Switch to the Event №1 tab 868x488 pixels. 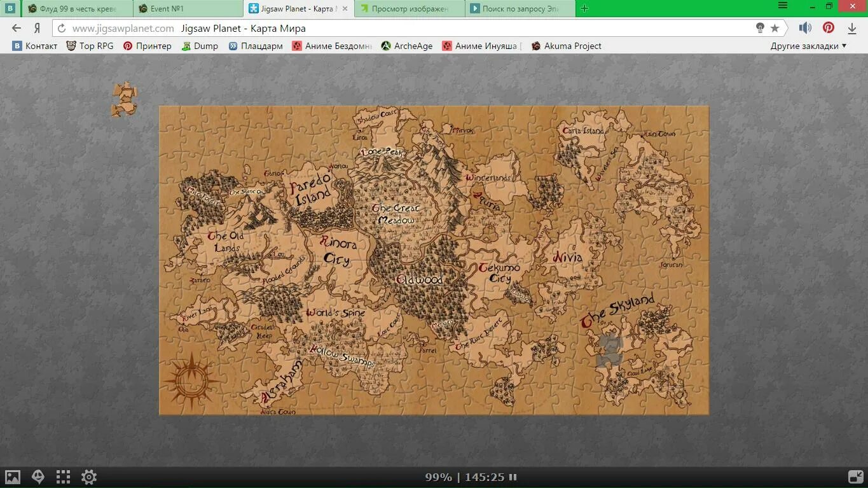tap(188, 8)
